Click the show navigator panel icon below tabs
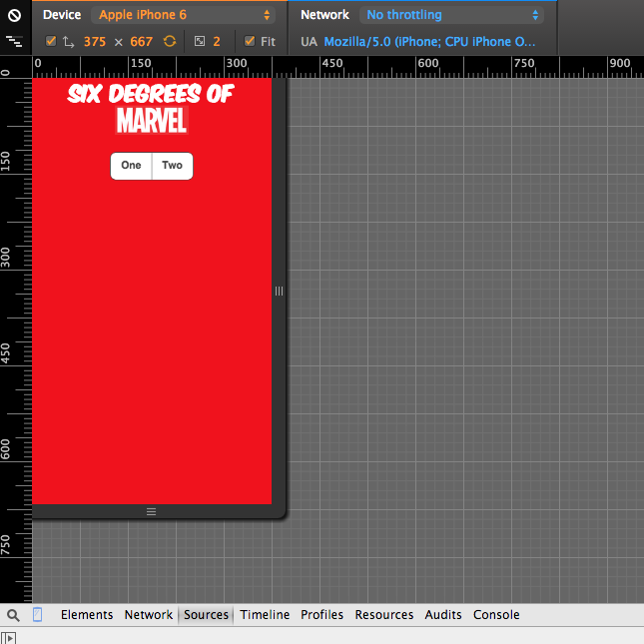The width and height of the screenshot is (644, 644). click(8, 638)
